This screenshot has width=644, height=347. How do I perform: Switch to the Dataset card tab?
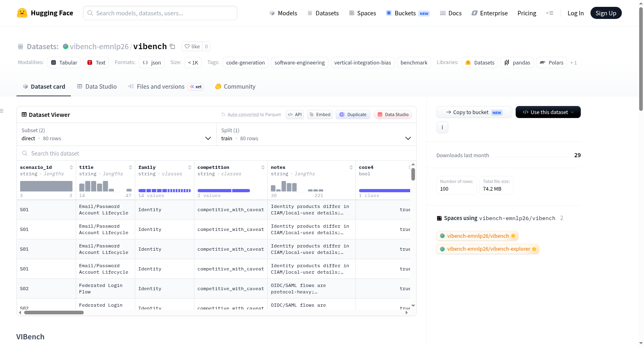pyautogui.click(x=44, y=86)
